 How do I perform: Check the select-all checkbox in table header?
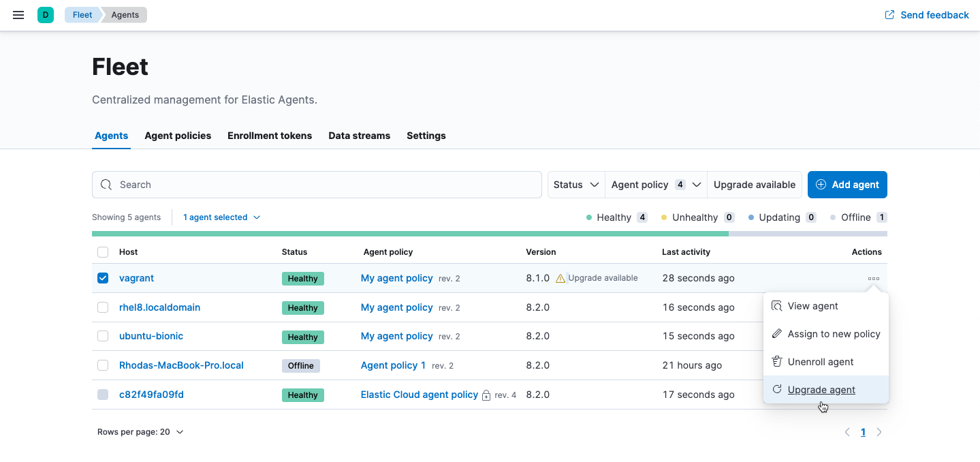point(103,251)
